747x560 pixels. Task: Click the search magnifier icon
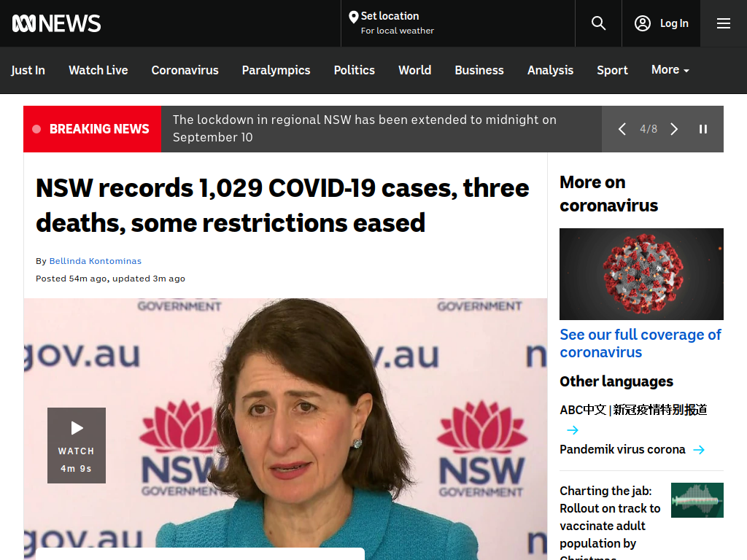[x=598, y=23]
